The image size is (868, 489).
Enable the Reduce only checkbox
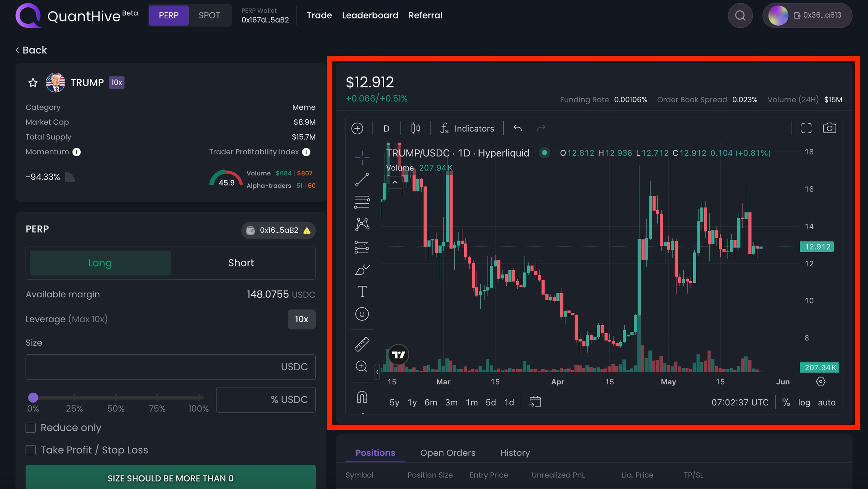coord(31,428)
